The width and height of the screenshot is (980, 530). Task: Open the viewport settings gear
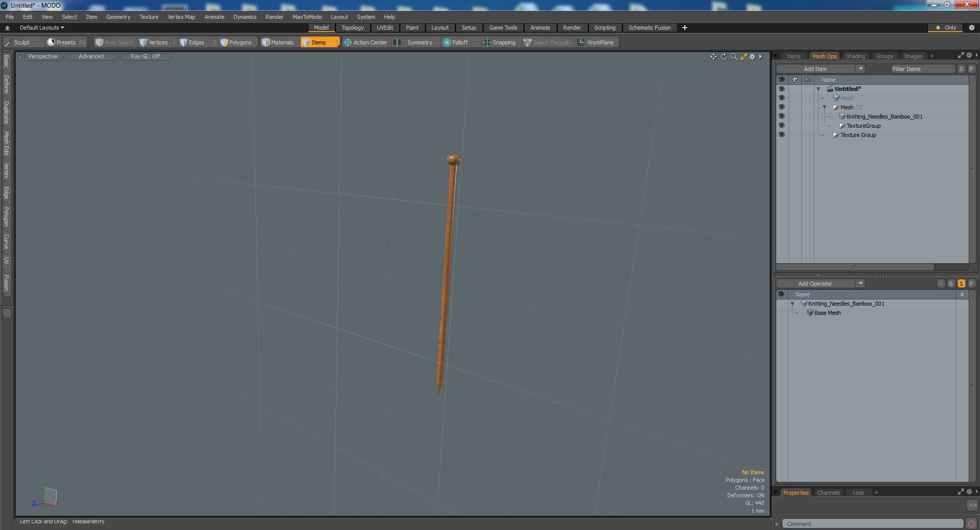point(752,57)
